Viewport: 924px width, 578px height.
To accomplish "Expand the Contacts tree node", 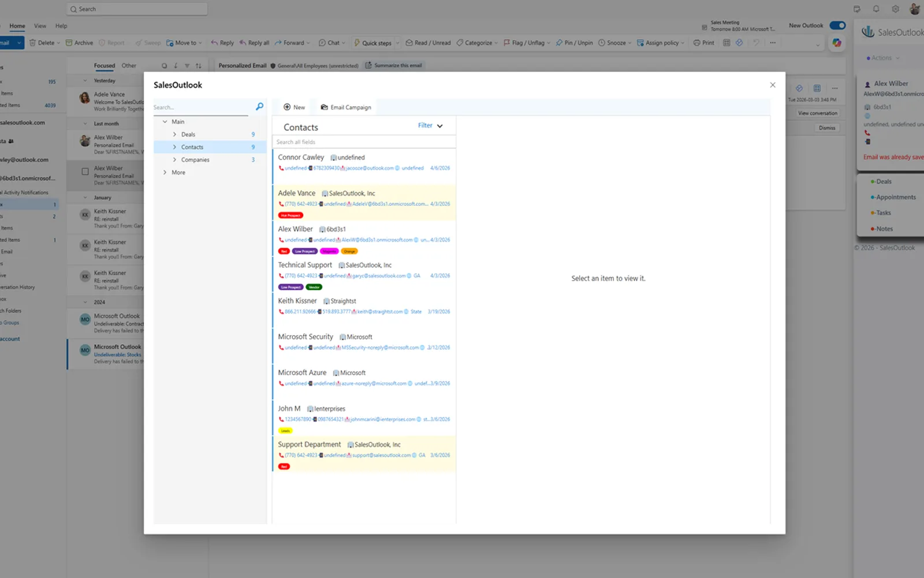I will click(174, 147).
